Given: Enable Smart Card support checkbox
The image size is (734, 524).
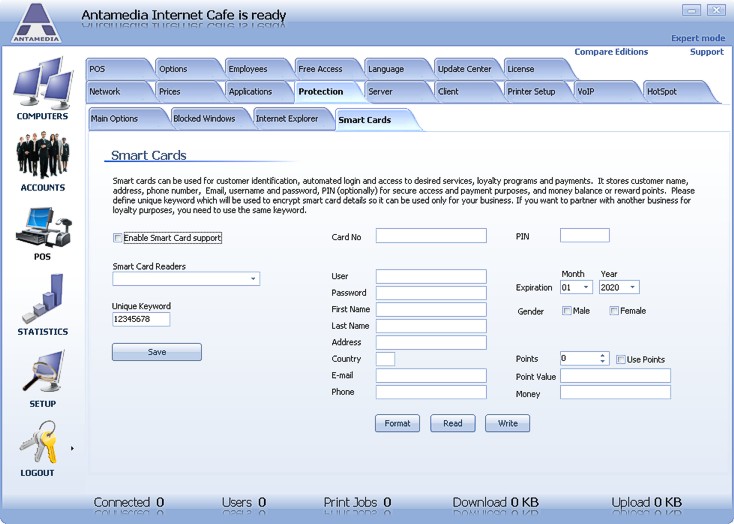Looking at the screenshot, I should coord(117,238).
